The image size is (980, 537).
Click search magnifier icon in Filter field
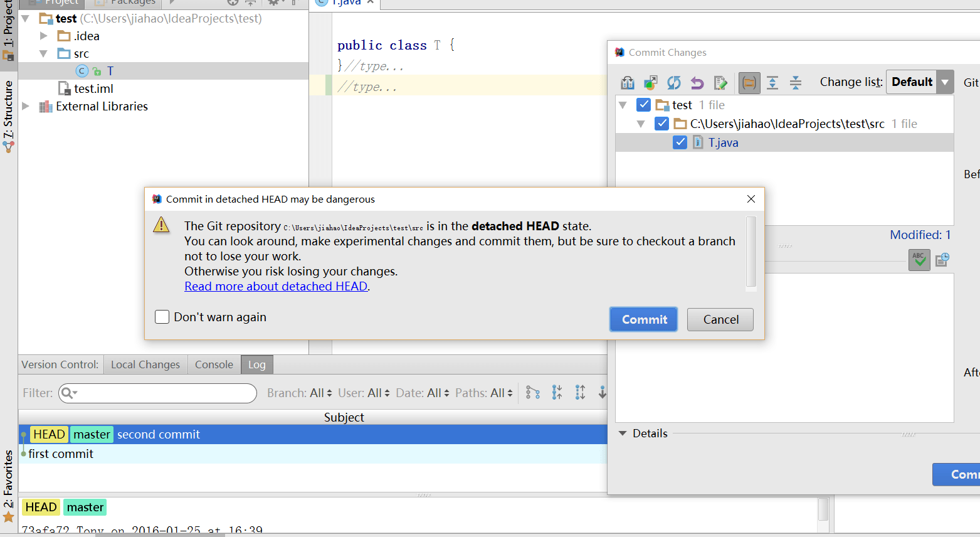coord(68,393)
